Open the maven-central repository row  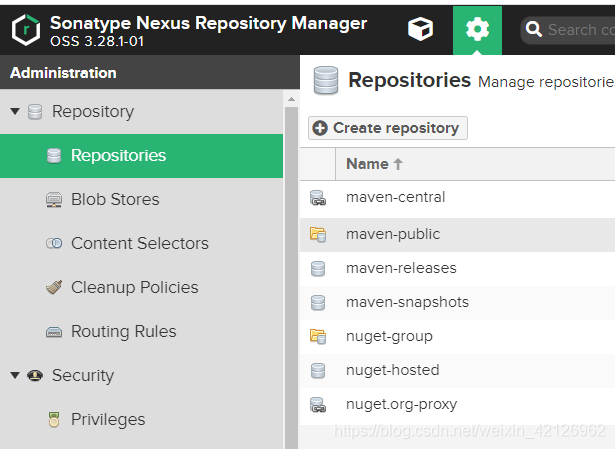pyautogui.click(x=457, y=197)
